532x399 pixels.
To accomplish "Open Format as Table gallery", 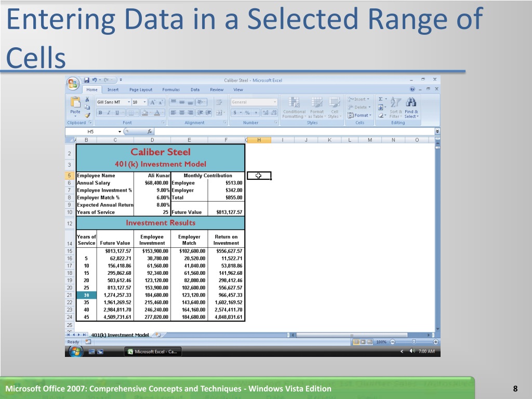I will coord(317,108).
